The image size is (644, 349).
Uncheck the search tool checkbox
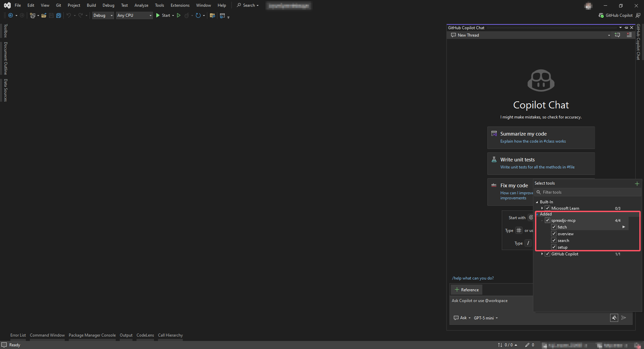coord(554,241)
